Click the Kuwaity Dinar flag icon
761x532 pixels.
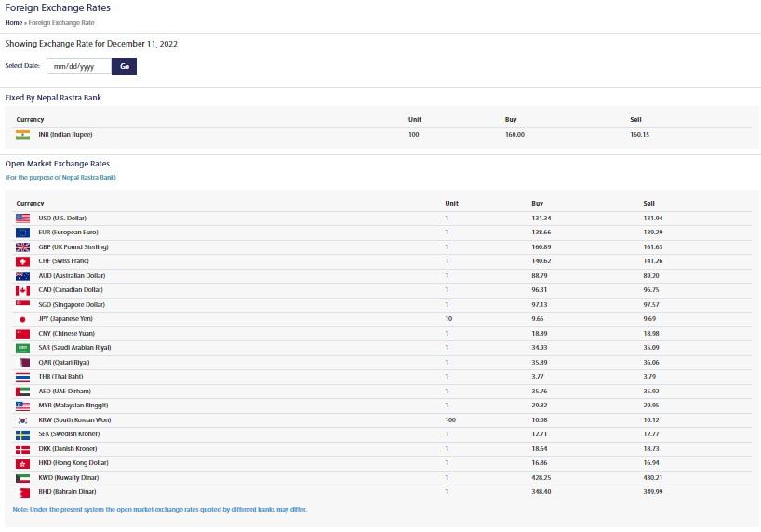pyautogui.click(x=23, y=477)
